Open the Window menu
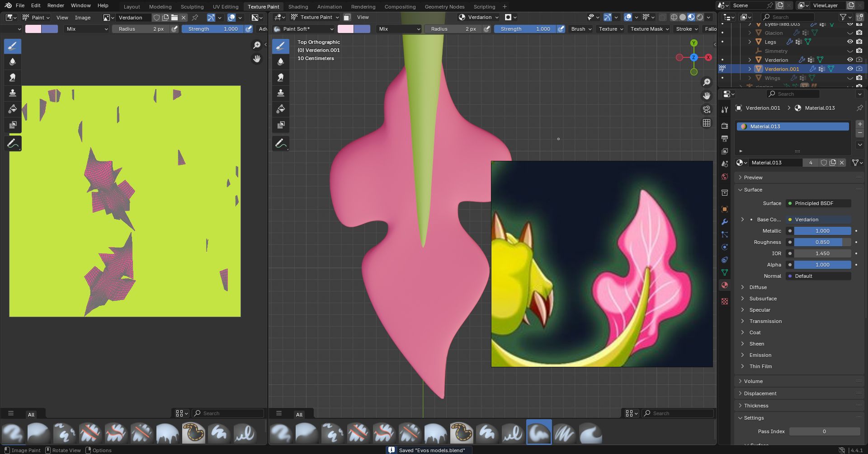This screenshot has height=454, width=868. coord(80,5)
